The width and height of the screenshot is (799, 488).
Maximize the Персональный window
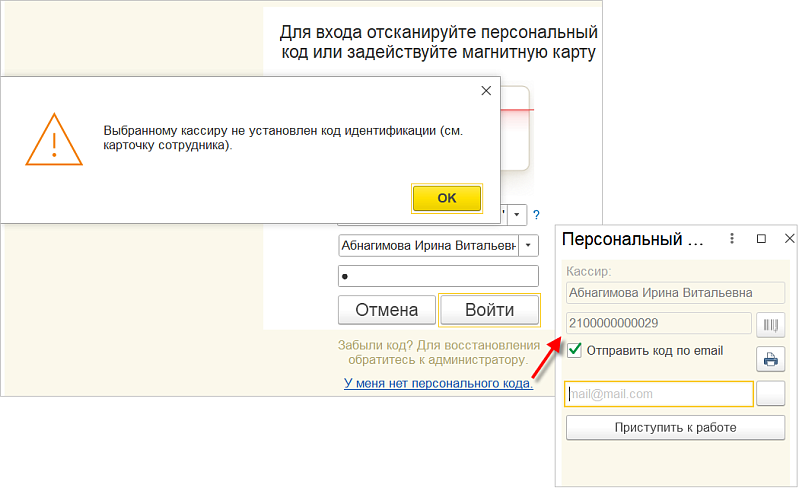[761, 239]
